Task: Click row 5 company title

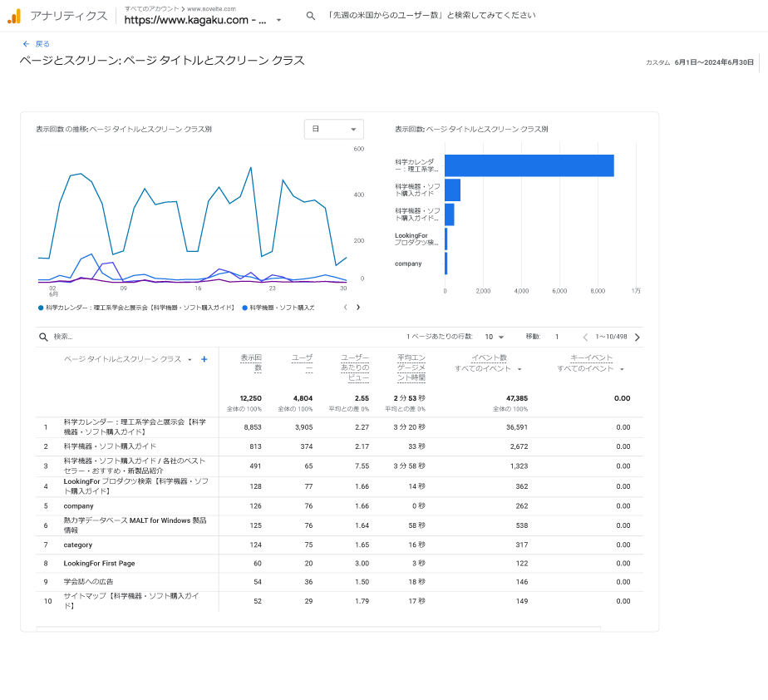Action: coord(78,506)
